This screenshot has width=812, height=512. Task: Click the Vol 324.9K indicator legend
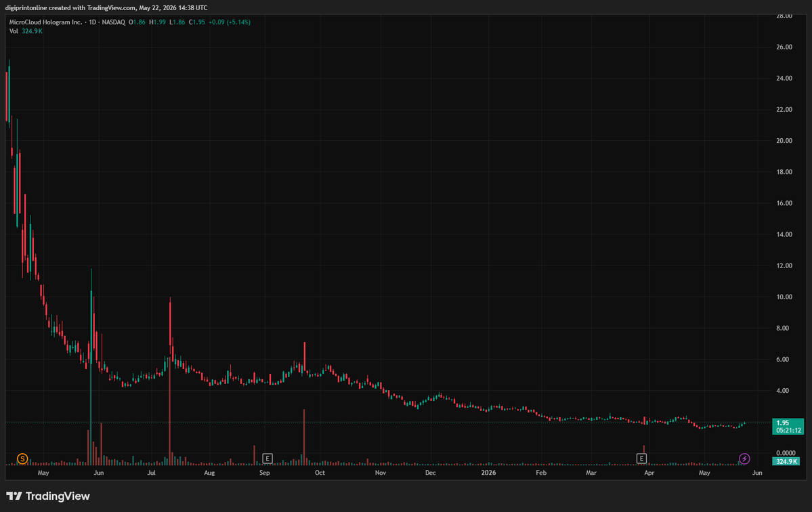click(x=26, y=31)
